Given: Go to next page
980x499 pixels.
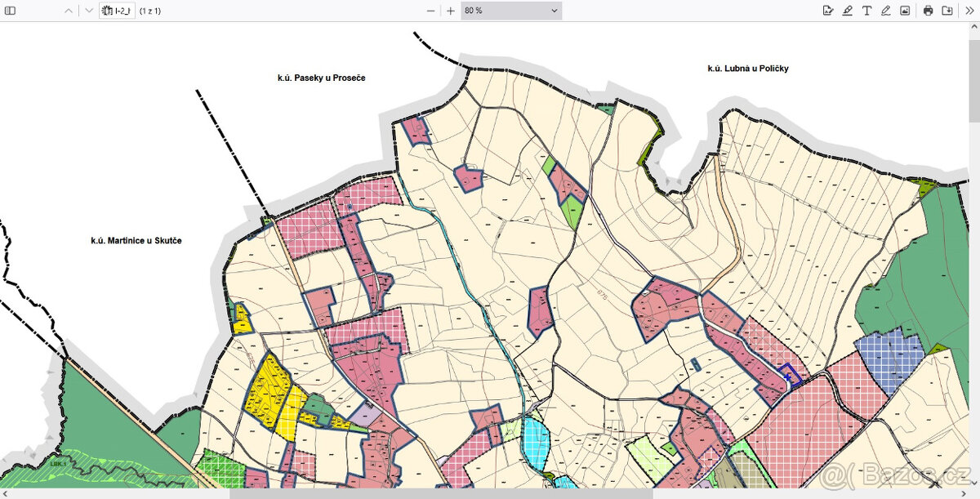Looking at the screenshot, I should click(89, 11).
